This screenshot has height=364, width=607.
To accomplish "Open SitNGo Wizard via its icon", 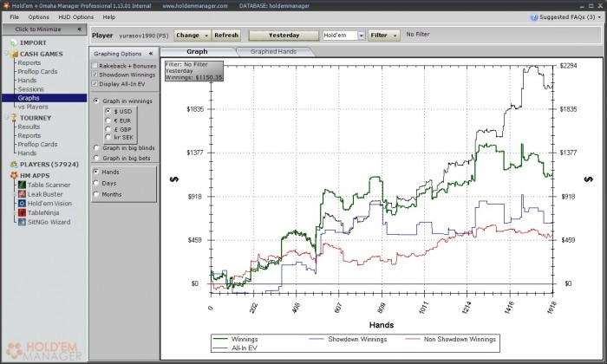I will click(20, 222).
